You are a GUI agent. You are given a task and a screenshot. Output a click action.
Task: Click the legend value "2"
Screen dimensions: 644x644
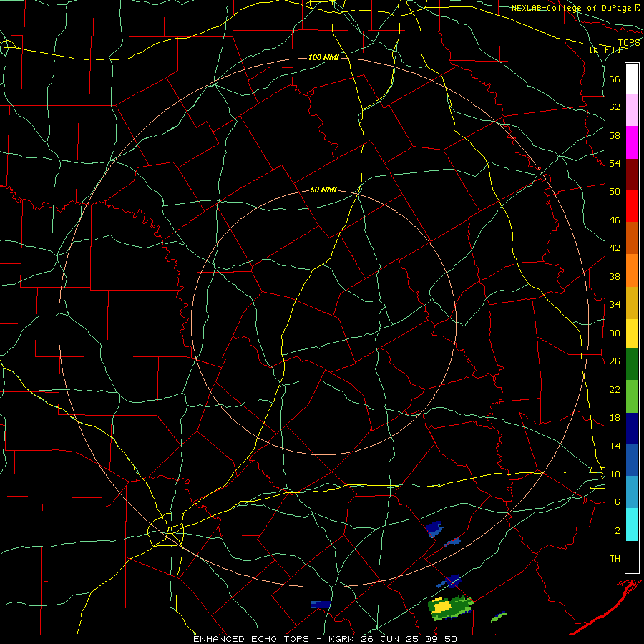(x=618, y=530)
